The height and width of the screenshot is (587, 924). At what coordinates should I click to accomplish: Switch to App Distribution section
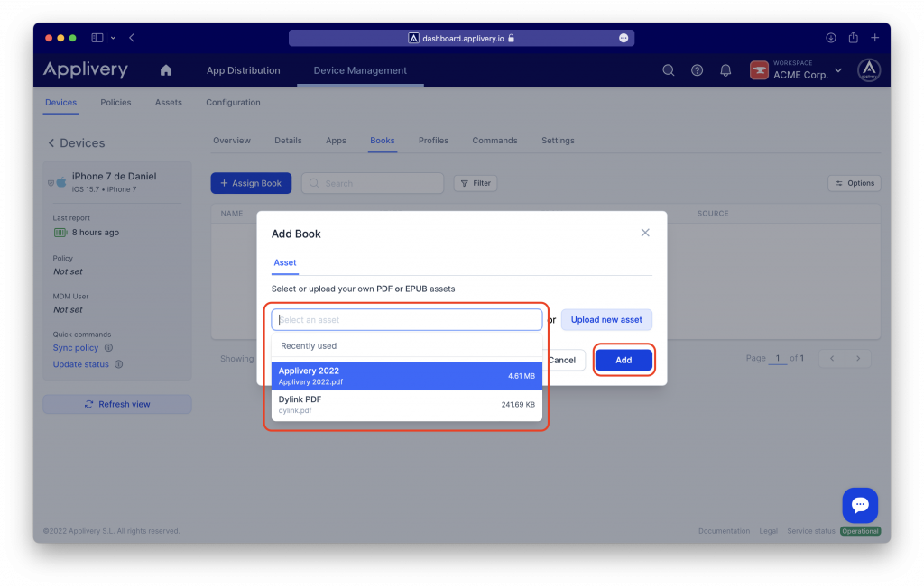[x=243, y=70]
